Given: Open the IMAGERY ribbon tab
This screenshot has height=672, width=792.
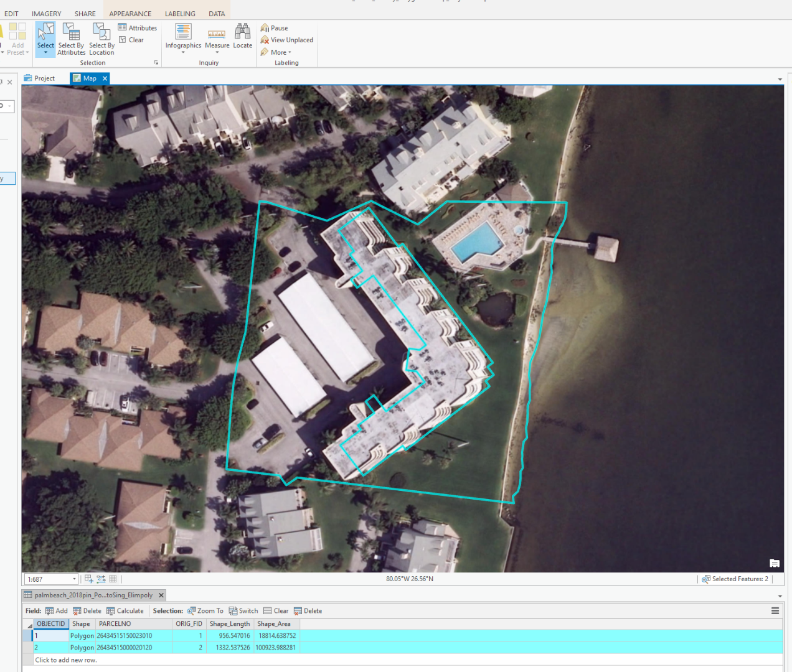Looking at the screenshot, I should point(47,14).
